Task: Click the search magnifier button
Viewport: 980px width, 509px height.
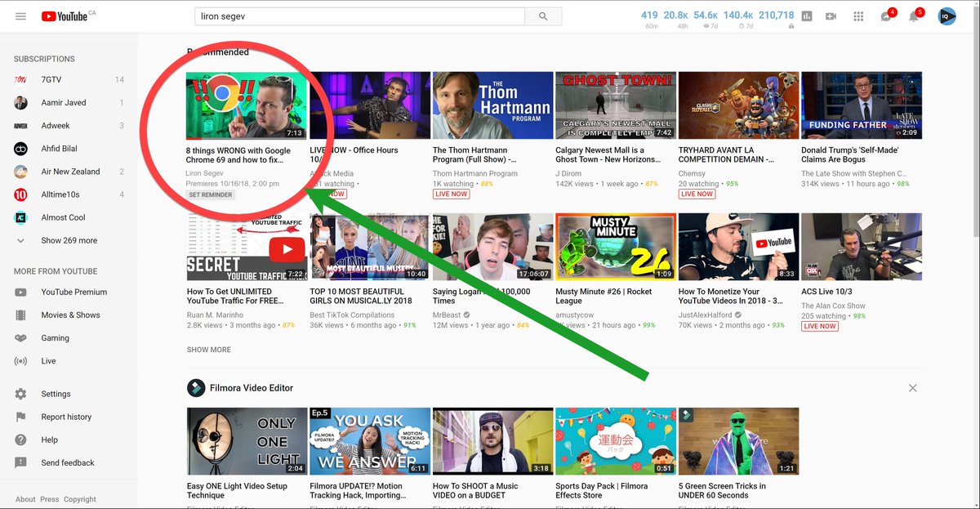Action: coord(543,16)
